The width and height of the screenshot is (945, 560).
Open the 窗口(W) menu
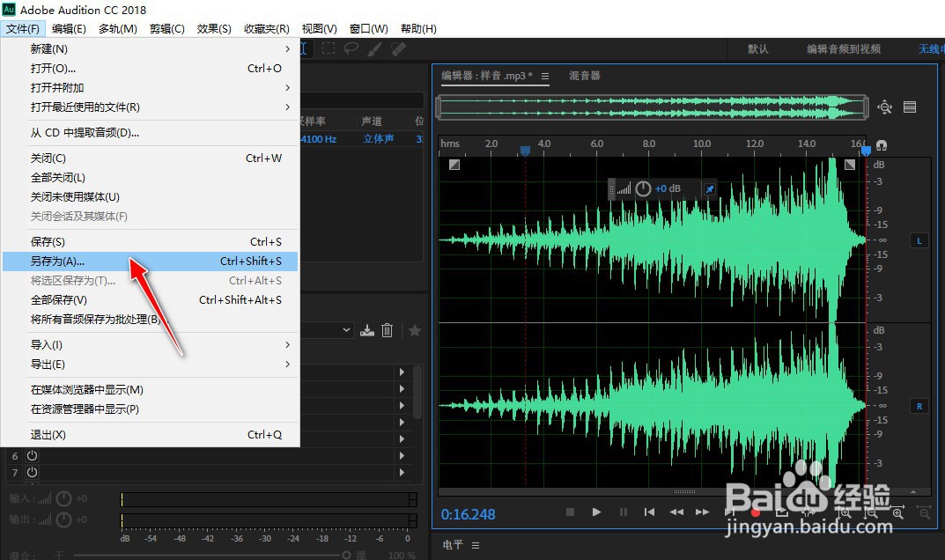(x=369, y=28)
